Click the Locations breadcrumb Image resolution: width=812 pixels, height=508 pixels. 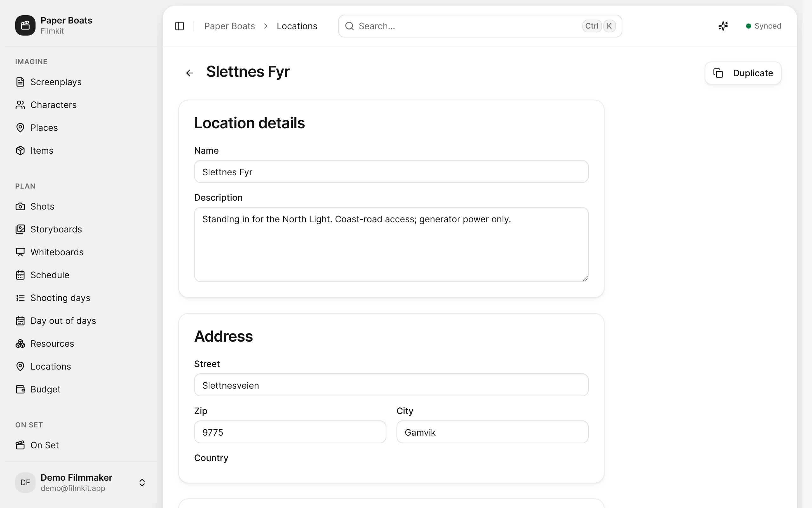tap(297, 26)
